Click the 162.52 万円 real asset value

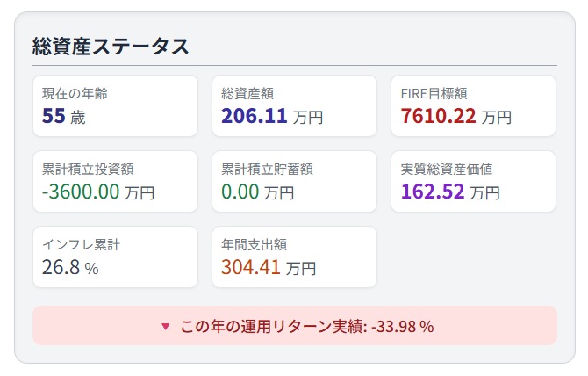click(450, 192)
